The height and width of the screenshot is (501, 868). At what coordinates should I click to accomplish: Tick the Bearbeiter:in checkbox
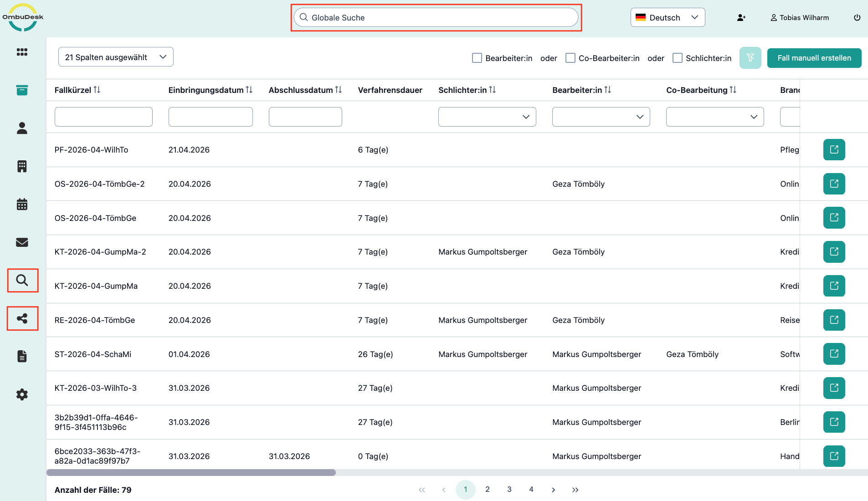pyautogui.click(x=477, y=58)
